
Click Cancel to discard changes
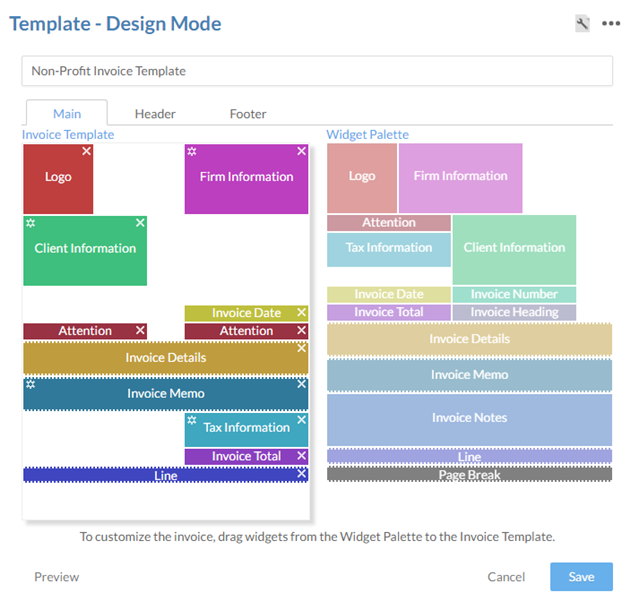506,577
